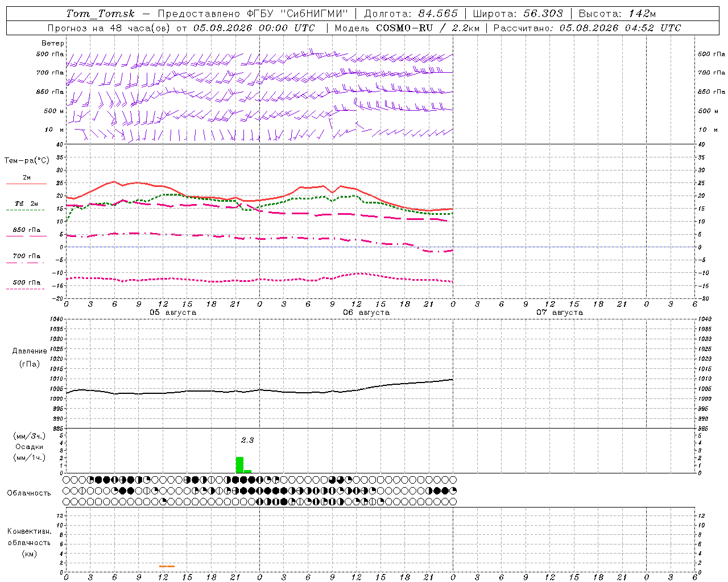Click the 2.3 precipitation value label

pos(247,440)
